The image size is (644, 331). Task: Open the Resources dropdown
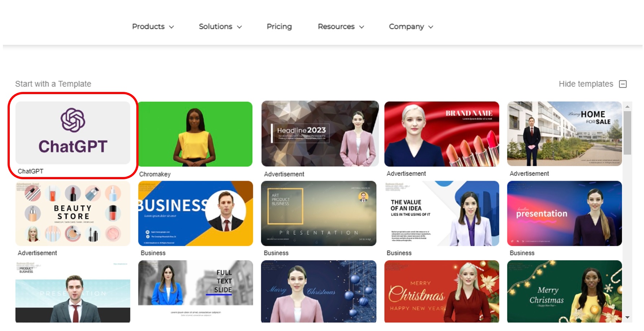tap(341, 27)
